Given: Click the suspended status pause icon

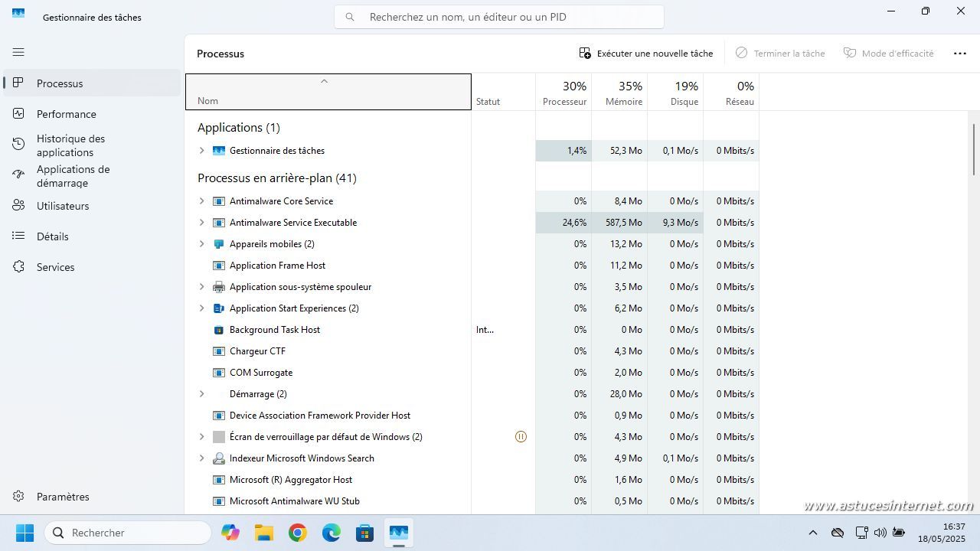Looking at the screenshot, I should pos(521,437).
